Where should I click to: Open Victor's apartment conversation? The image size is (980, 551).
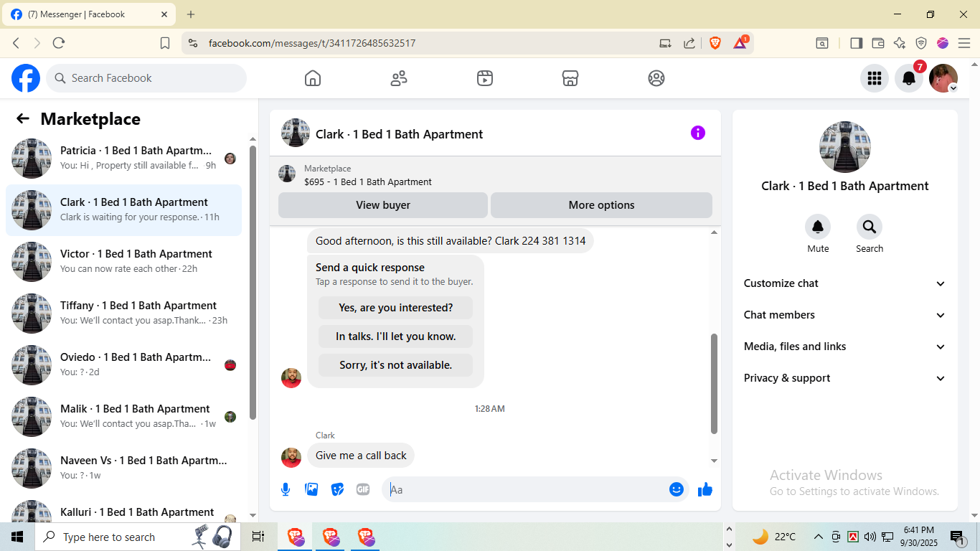(x=123, y=262)
